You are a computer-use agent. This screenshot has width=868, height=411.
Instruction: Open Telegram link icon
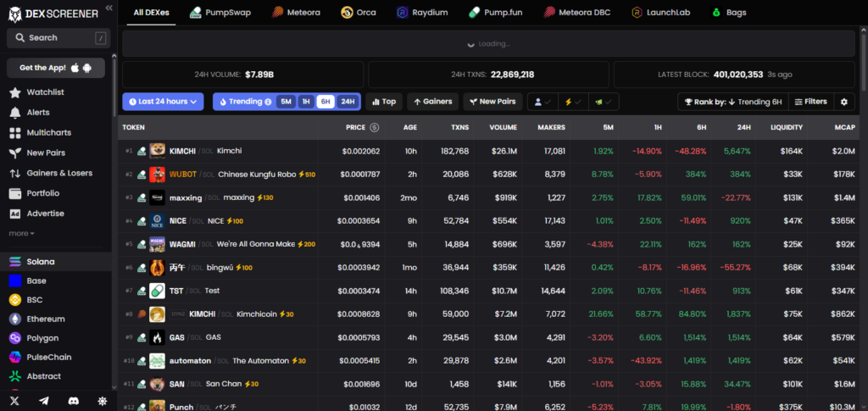pyautogui.click(x=44, y=401)
